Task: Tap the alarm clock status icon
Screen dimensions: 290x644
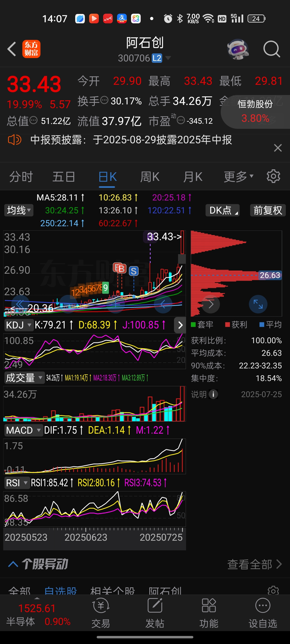Action: click(x=168, y=19)
